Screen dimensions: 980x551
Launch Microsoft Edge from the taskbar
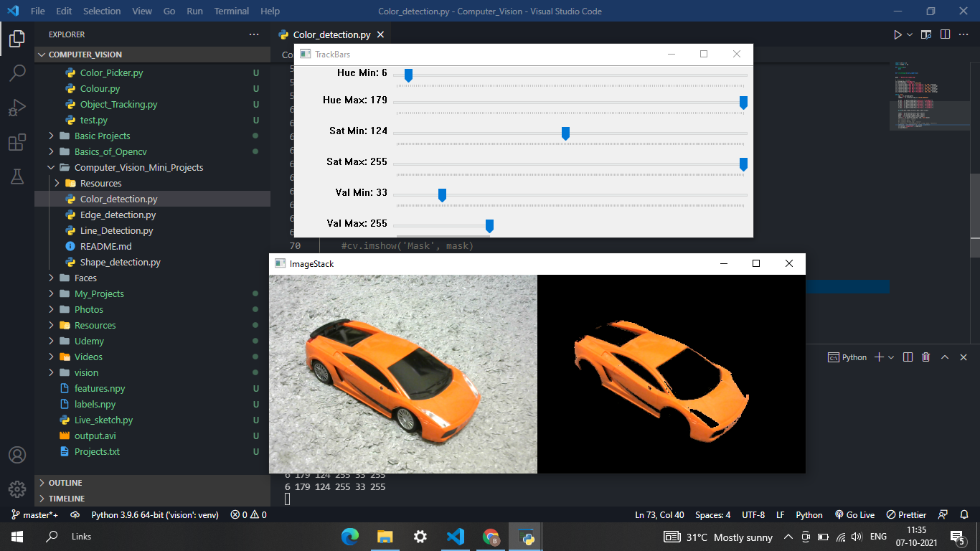349,536
